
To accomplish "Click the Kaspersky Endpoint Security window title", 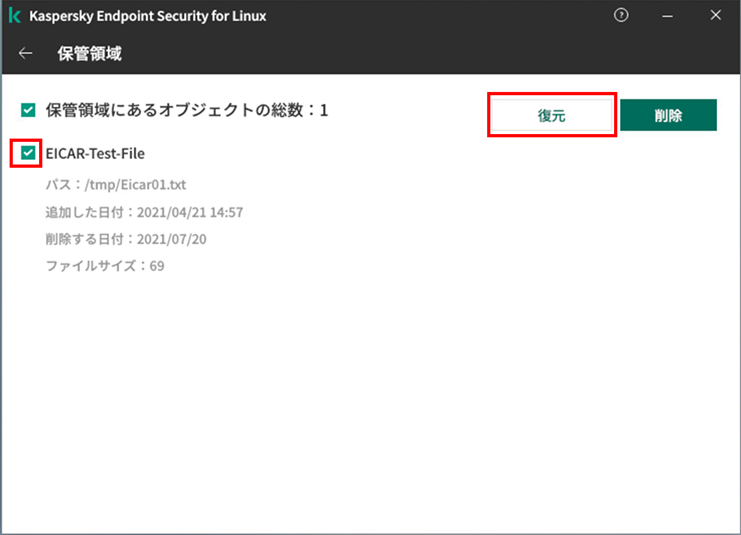I will tap(147, 16).
